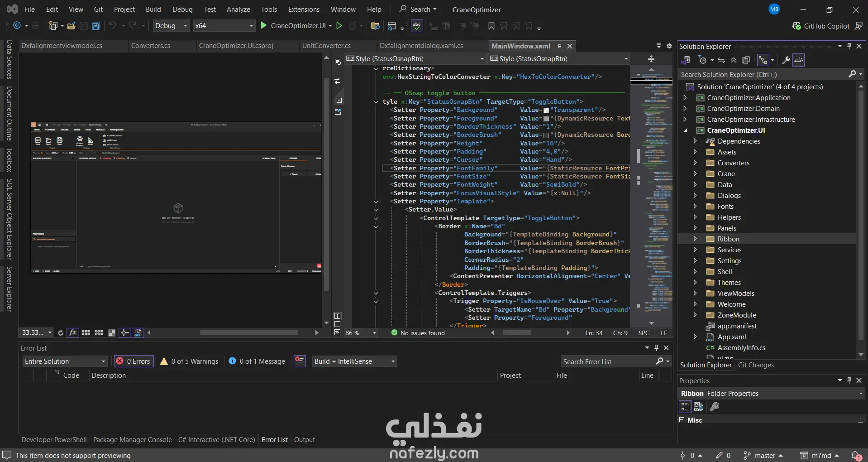The image size is (868, 462).
Task: Click Show All Files icon in Solution Explorer
Action: coord(746,60)
